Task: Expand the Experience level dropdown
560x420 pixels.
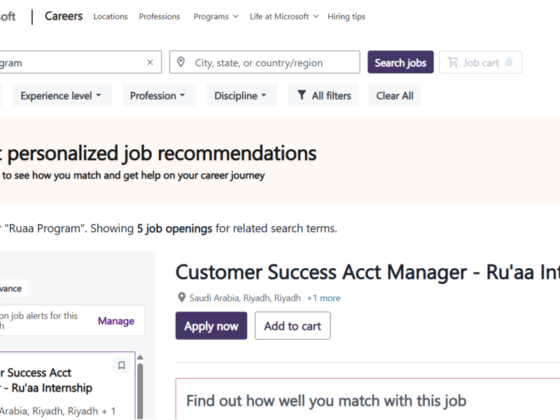Action: click(x=62, y=96)
